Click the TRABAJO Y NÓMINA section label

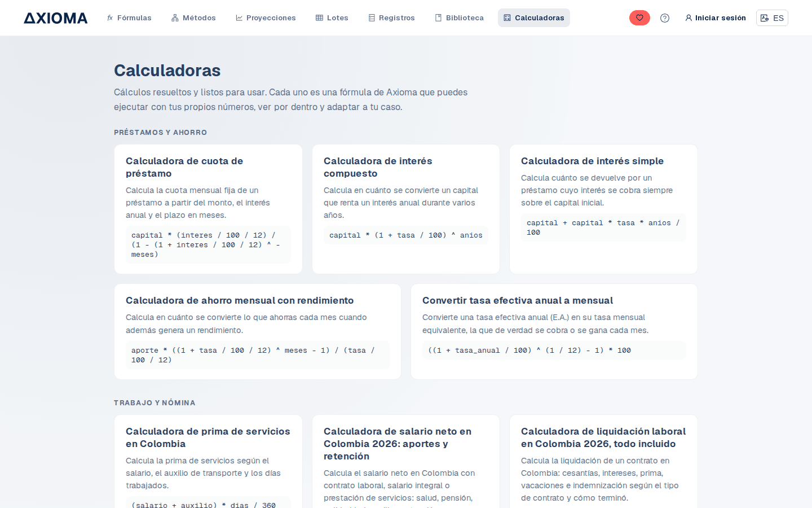click(x=155, y=403)
